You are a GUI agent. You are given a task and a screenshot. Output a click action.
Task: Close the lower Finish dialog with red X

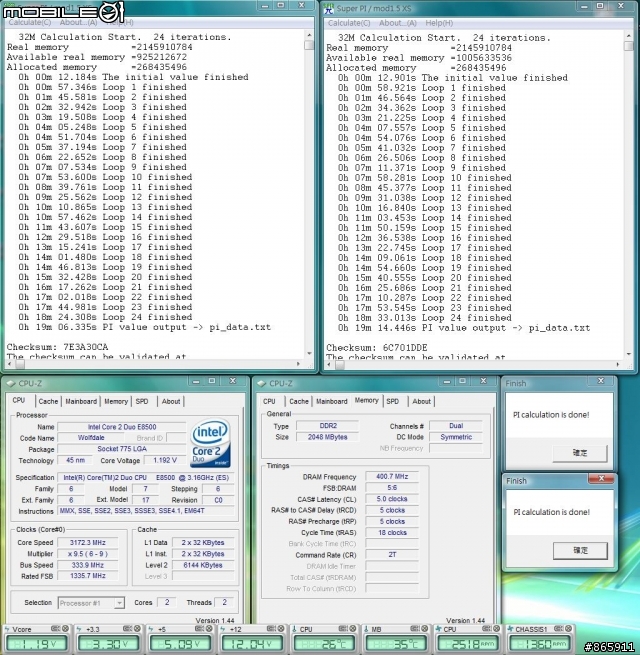coord(601,478)
